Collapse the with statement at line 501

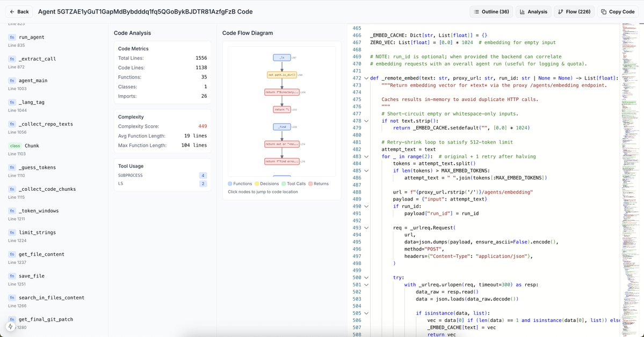coord(366,285)
